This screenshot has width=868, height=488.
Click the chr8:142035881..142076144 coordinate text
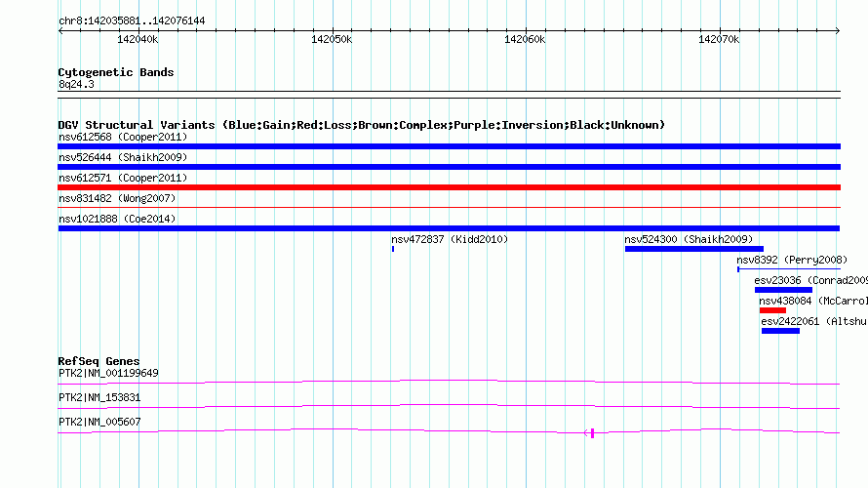pyautogui.click(x=132, y=20)
